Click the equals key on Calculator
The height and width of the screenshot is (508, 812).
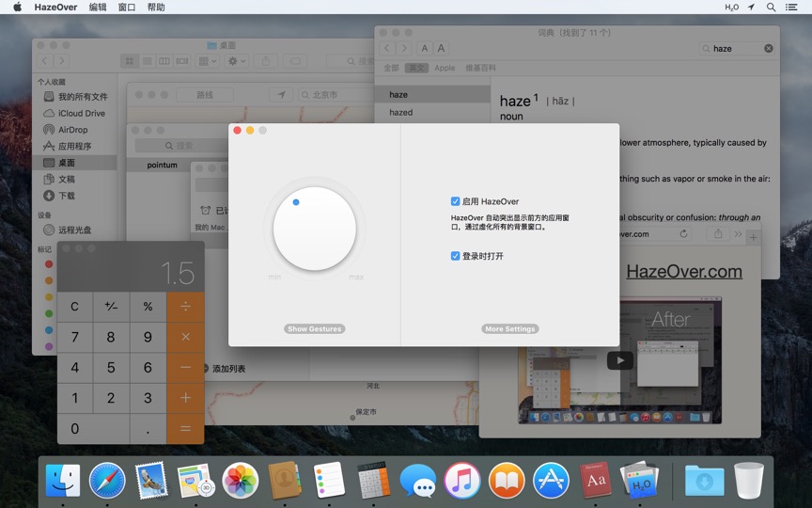click(x=185, y=429)
